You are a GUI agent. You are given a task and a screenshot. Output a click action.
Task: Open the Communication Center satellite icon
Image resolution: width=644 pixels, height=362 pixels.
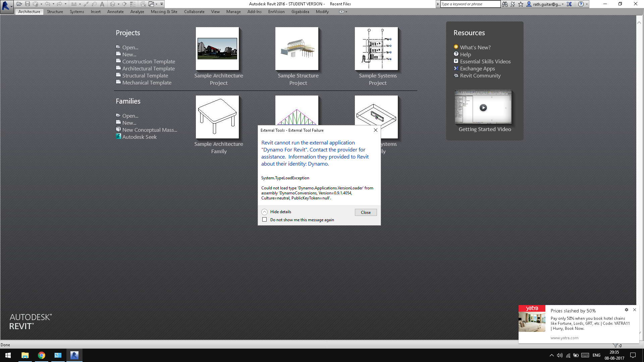click(x=513, y=4)
